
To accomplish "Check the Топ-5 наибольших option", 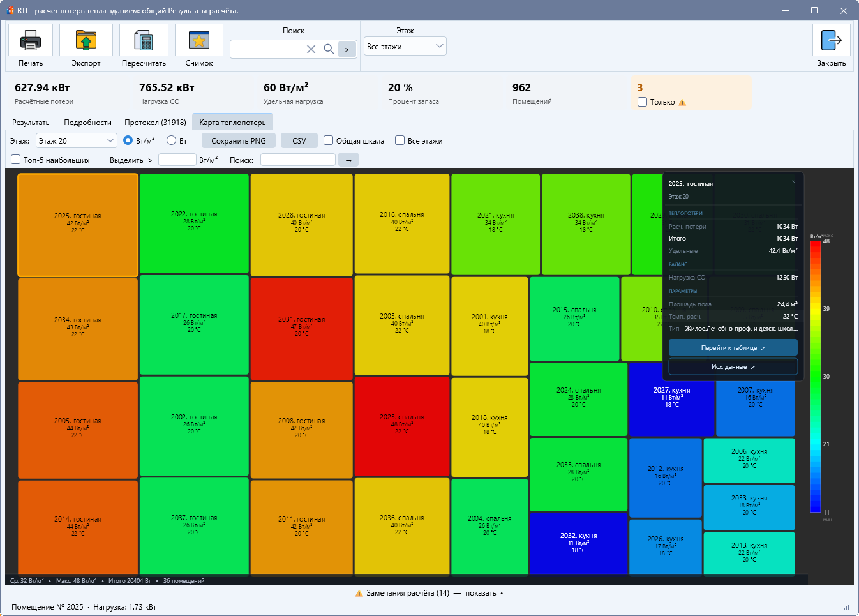I will 16,160.
